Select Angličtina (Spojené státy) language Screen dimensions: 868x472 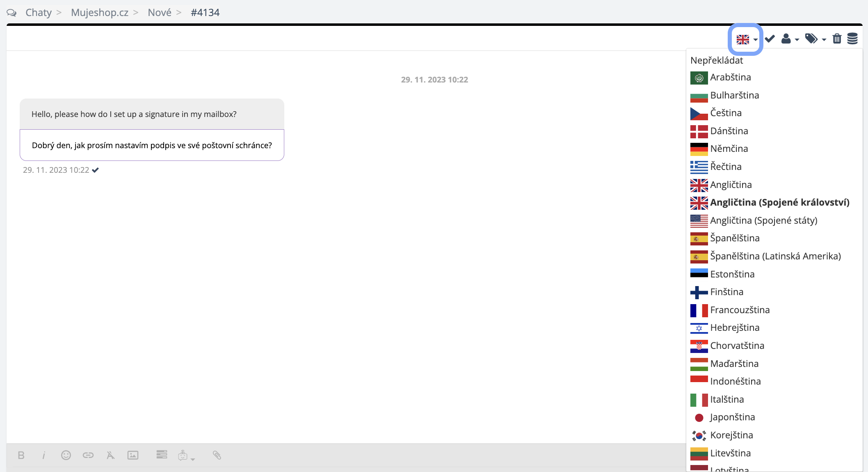[763, 220]
